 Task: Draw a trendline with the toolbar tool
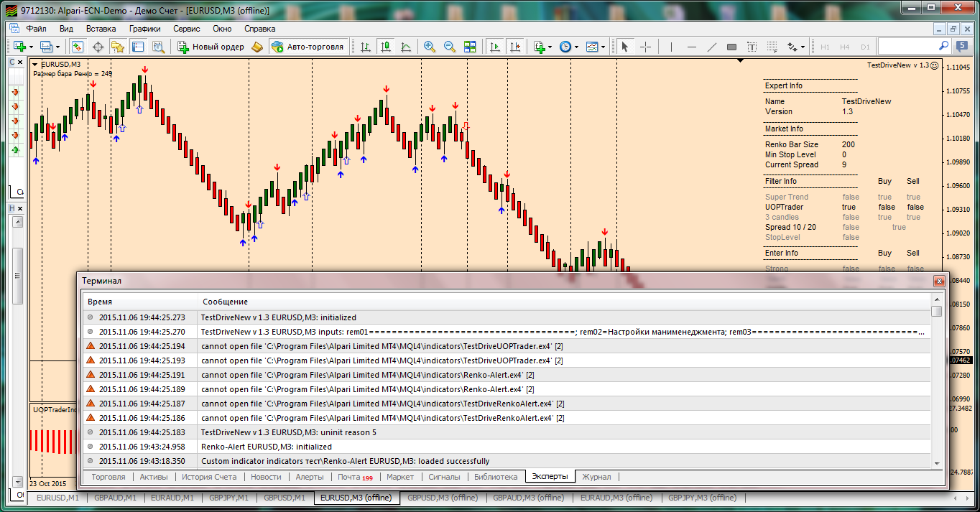[x=711, y=47]
